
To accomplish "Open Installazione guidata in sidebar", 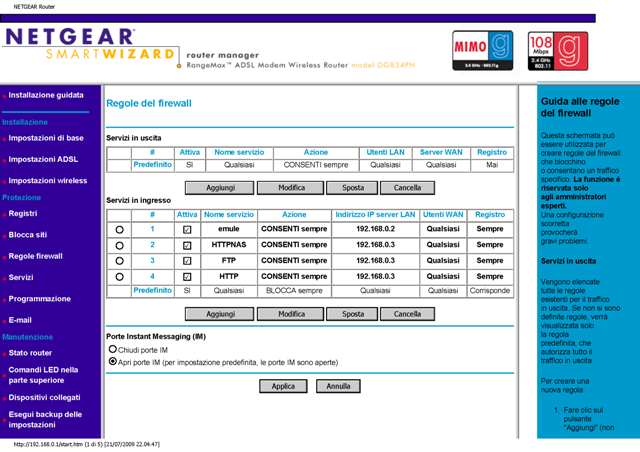I will coord(46,96).
